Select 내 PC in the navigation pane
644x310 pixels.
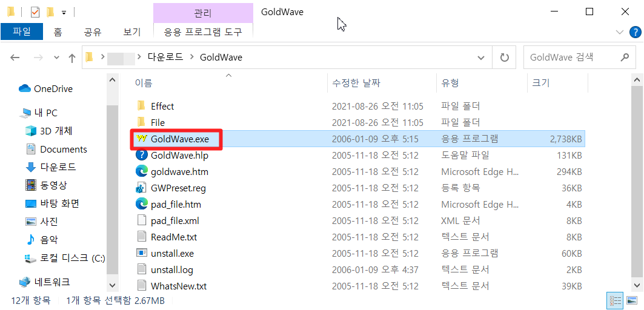point(40,113)
